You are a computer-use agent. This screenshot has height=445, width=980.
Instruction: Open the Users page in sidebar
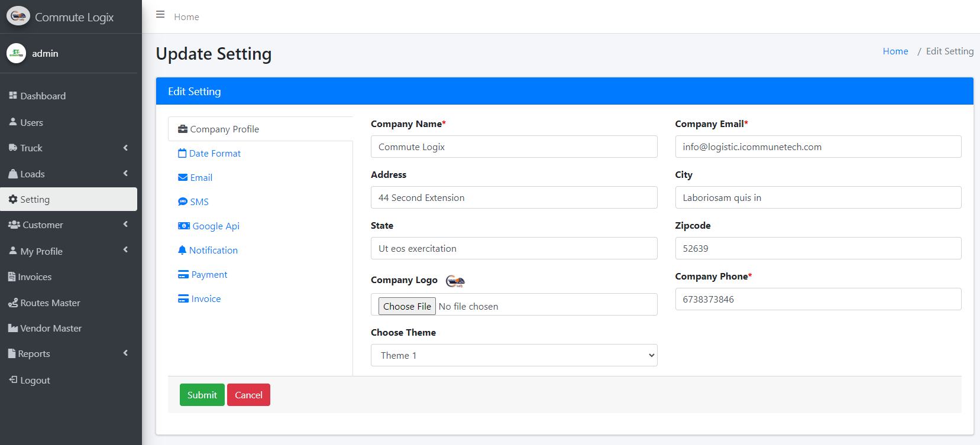click(x=31, y=122)
